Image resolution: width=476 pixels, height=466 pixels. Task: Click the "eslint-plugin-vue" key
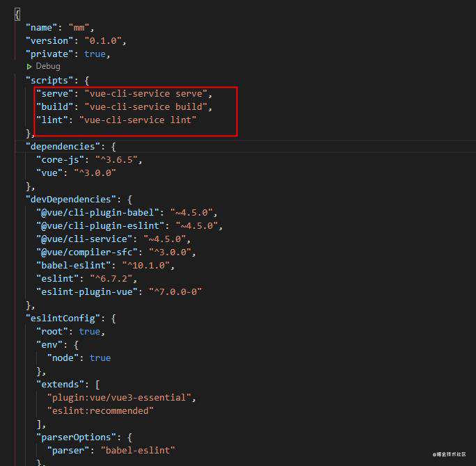point(87,292)
